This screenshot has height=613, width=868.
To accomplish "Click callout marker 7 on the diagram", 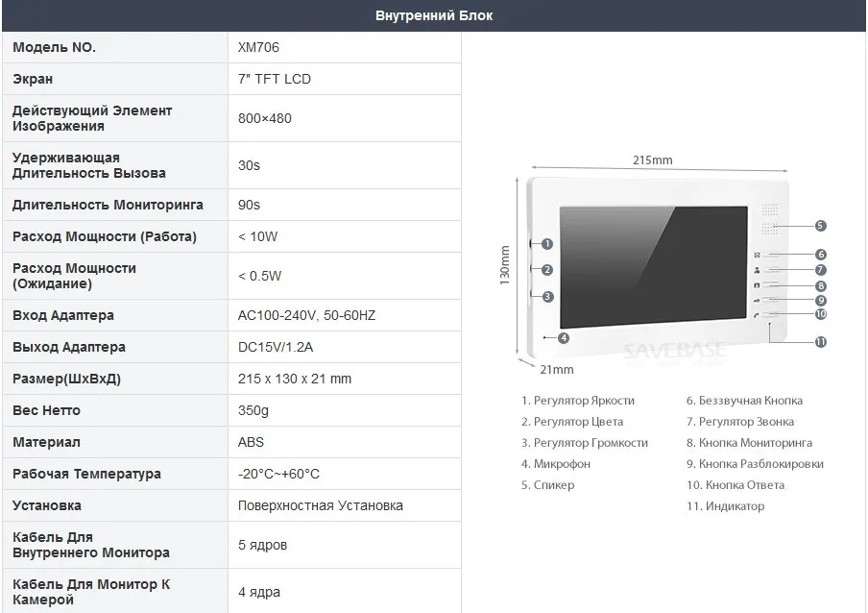I will 820,270.
